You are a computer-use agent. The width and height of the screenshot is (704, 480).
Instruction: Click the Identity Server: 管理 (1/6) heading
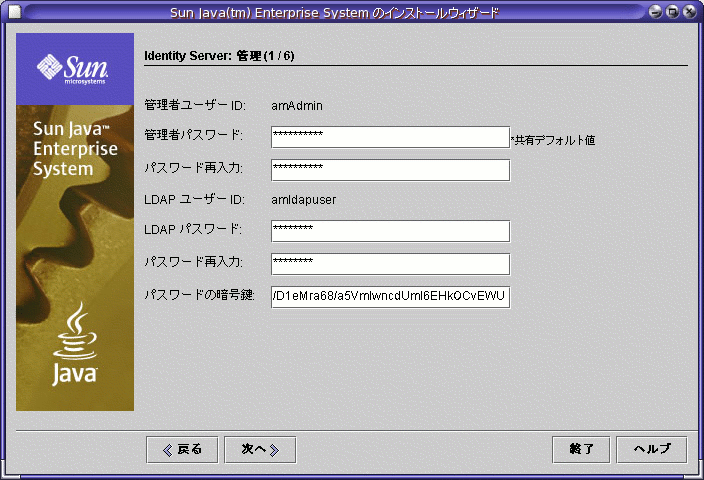point(219,56)
